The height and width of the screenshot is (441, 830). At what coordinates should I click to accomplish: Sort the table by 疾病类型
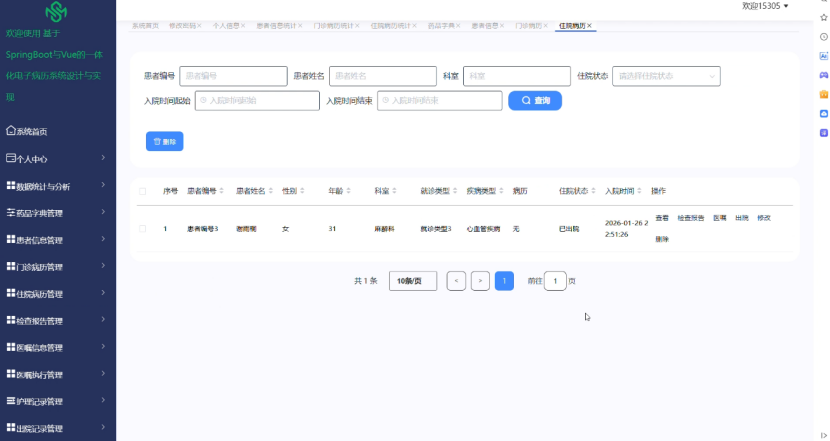click(x=501, y=191)
